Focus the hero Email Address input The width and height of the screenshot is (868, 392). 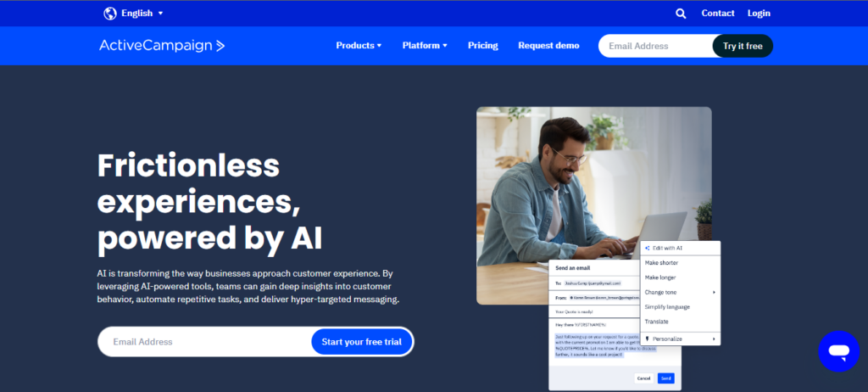[205, 342]
